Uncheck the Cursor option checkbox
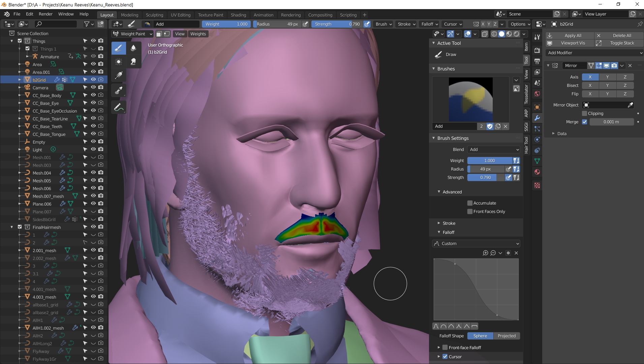 point(445,357)
